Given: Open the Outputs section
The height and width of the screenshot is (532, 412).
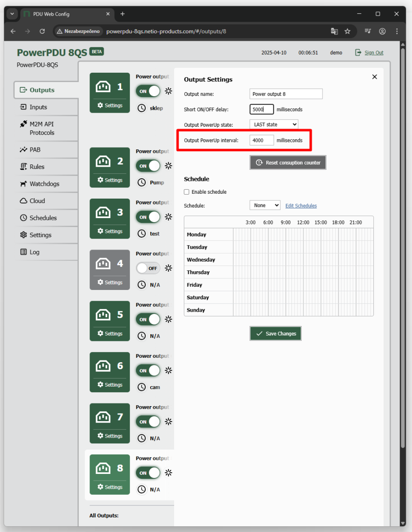Looking at the screenshot, I should click(x=46, y=90).
